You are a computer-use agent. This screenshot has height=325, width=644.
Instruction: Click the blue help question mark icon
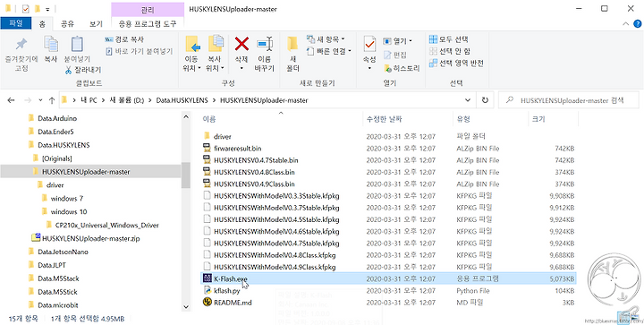(637, 24)
